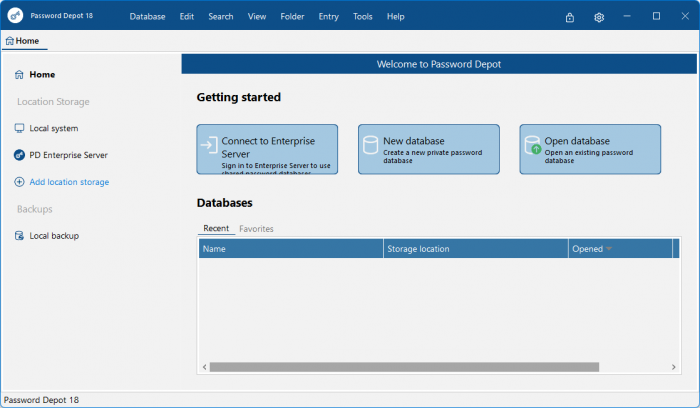Click the plus icon for Add location storage
The width and height of the screenshot is (700, 408).
tap(19, 182)
